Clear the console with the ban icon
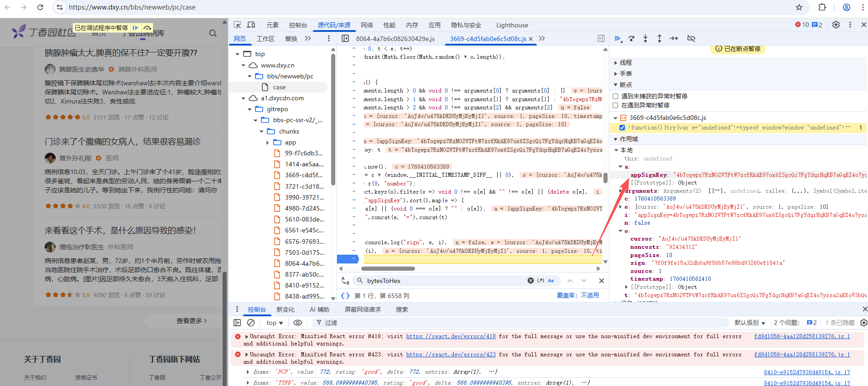The image size is (868, 386). click(x=251, y=323)
